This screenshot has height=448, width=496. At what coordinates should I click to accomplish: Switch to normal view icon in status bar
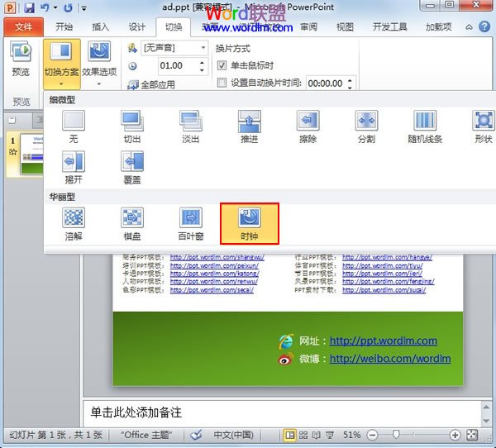coord(290,436)
